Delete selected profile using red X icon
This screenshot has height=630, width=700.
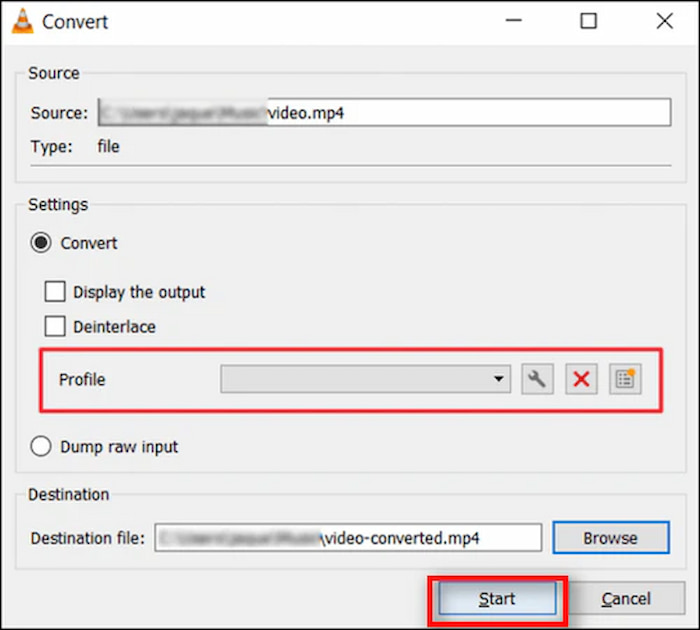coord(581,379)
